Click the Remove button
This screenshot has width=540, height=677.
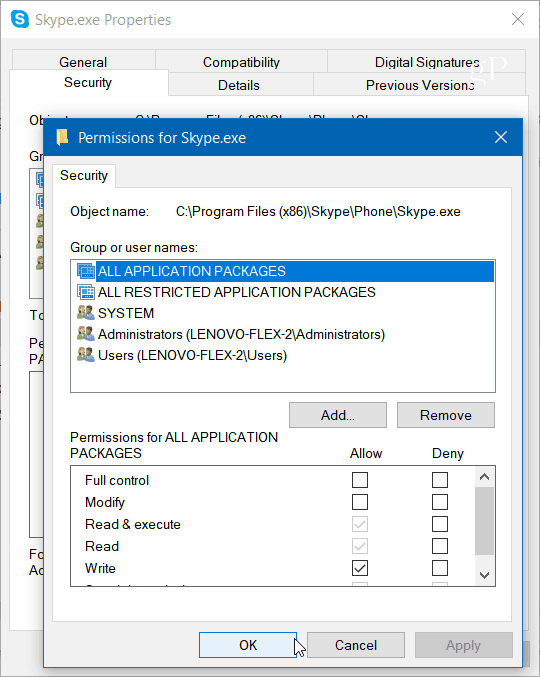point(445,415)
